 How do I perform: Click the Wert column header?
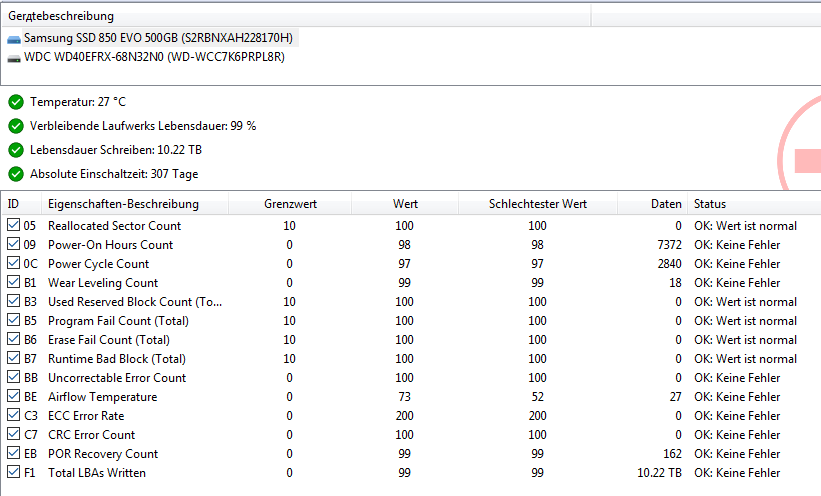[405, 204]
